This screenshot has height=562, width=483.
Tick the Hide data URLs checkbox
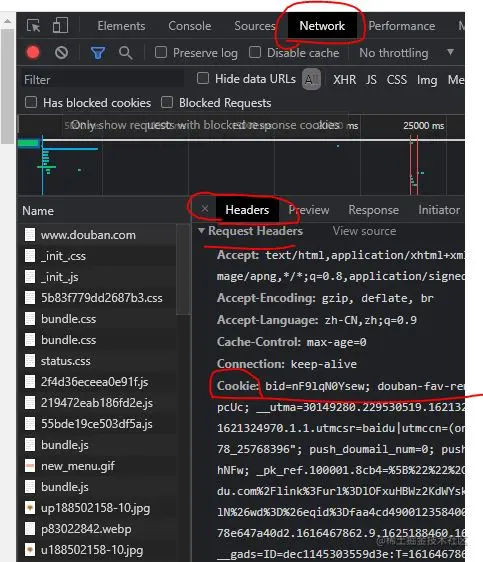tap(203, 78)
